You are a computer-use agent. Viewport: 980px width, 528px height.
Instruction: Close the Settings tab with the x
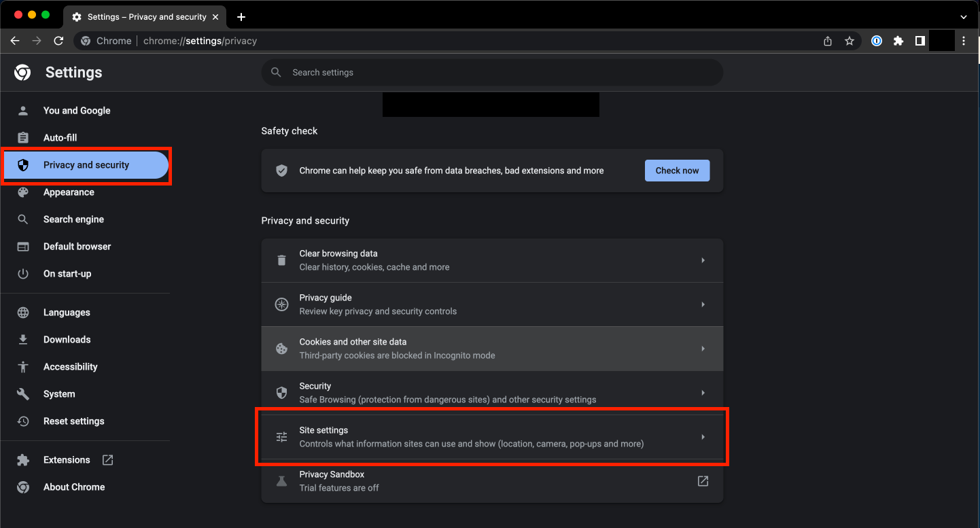(x=216, y=17)
